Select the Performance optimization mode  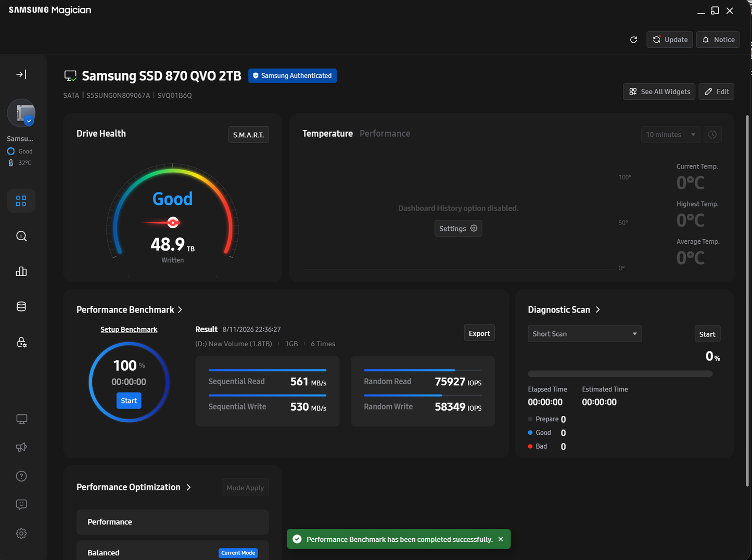(173, 522)
